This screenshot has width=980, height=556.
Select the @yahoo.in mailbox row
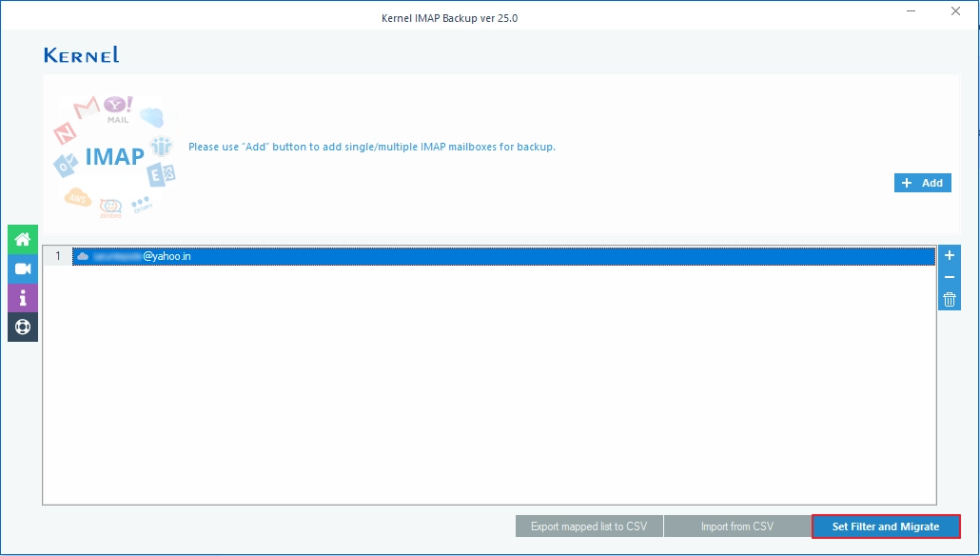click(x=503, y=256)
